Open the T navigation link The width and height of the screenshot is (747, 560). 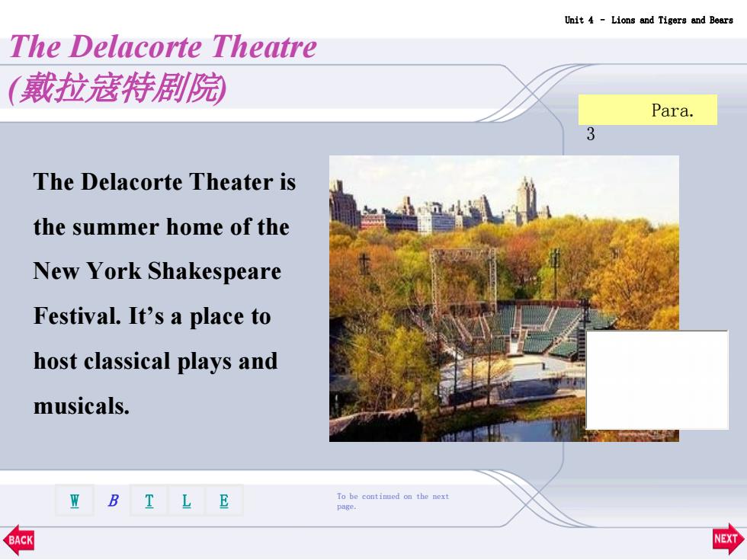click(149, 501)
